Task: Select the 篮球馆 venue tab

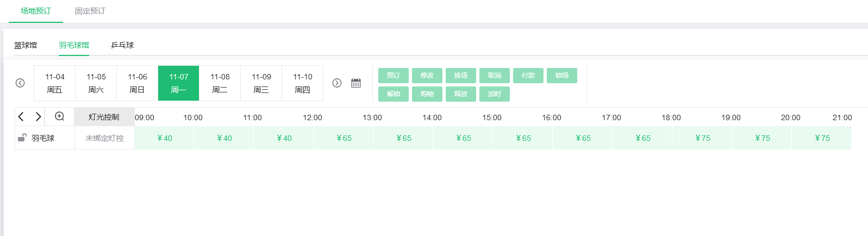Action: point(26,45)
